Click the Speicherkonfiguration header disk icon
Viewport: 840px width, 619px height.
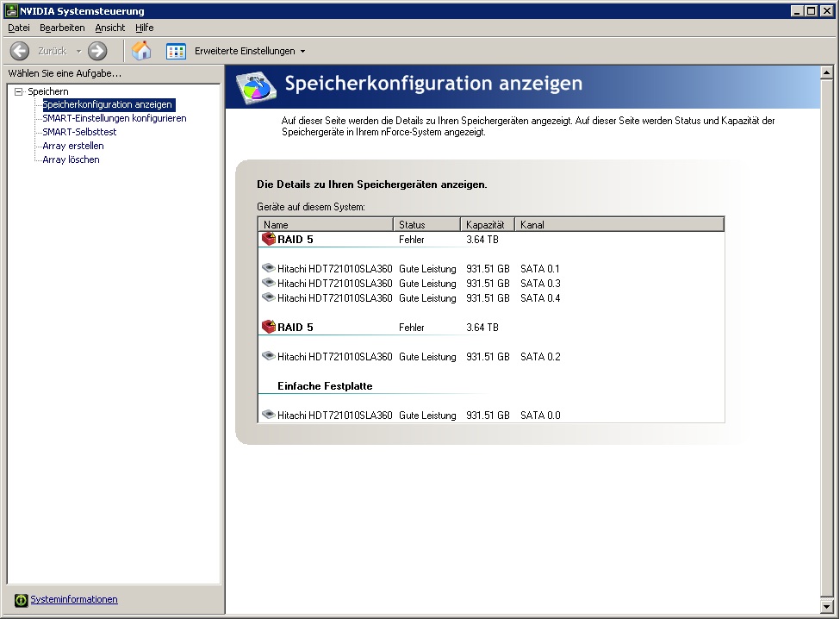pos(256,87)
